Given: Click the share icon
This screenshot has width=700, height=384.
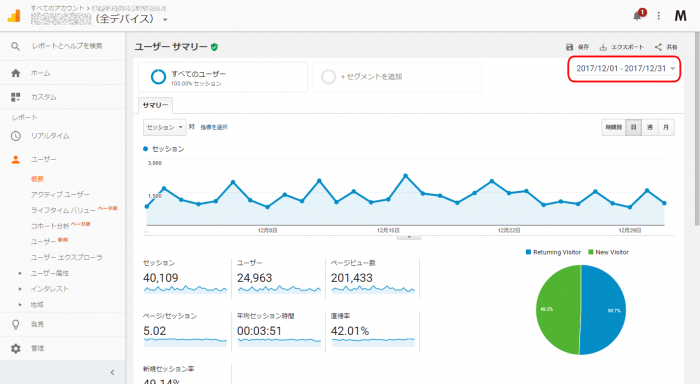Looking at the screenshot, I should [658, 47].
